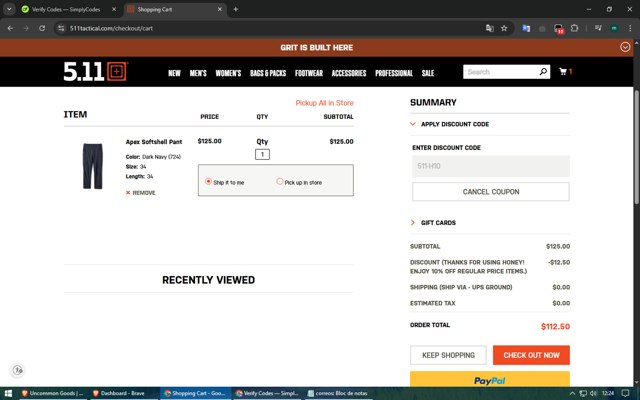Screen dimensions: 640x400
Task: Open the PROFESSIONAL menu
Action: (x=394, y=73)
